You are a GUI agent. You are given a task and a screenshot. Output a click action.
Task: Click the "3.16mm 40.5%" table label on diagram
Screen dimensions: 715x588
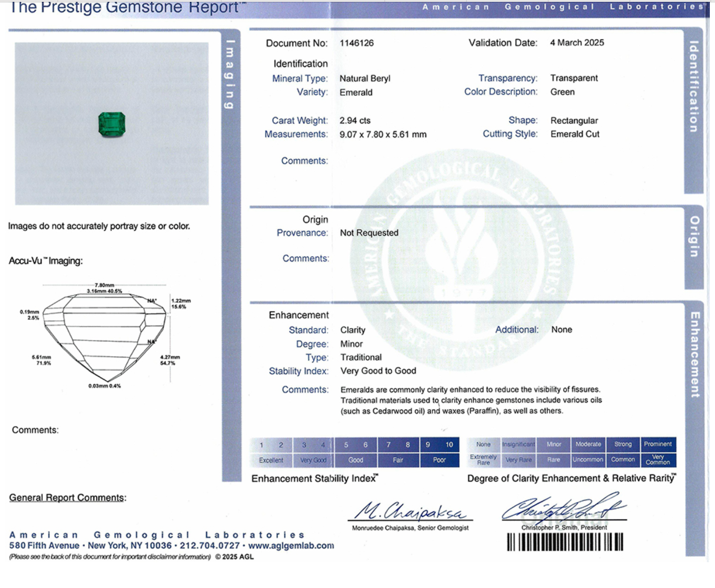tap(104, 291)
